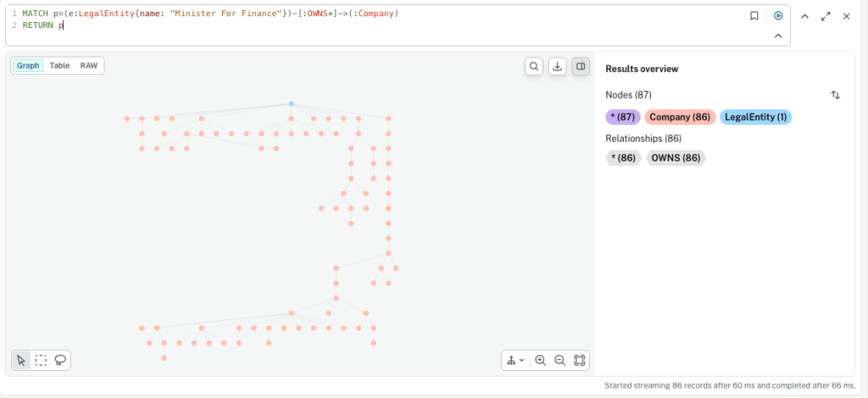Select the pointer selection tool

coord(21,360)
